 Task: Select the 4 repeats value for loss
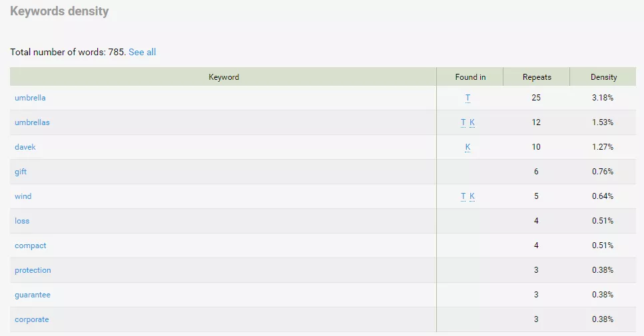coord(536,221)
